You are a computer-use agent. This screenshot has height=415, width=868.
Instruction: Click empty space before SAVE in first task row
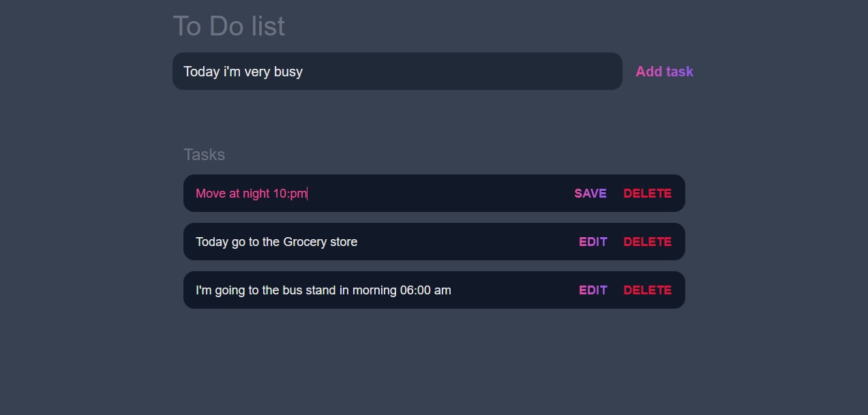pos(440,194)
